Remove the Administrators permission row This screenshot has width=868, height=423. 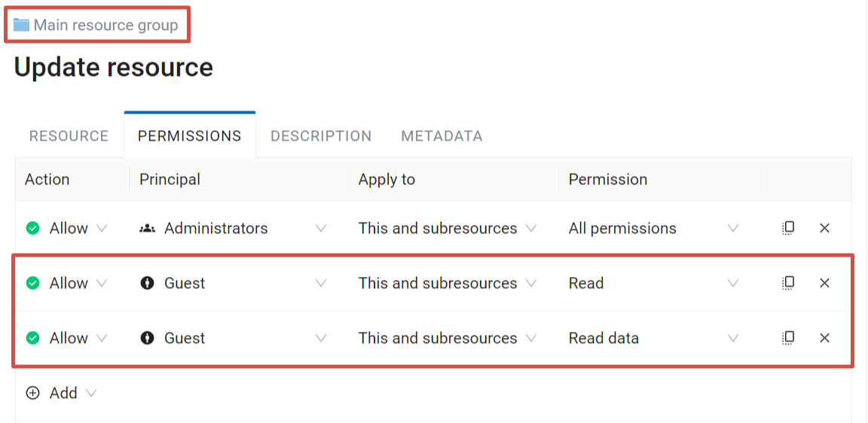point(824,228)
